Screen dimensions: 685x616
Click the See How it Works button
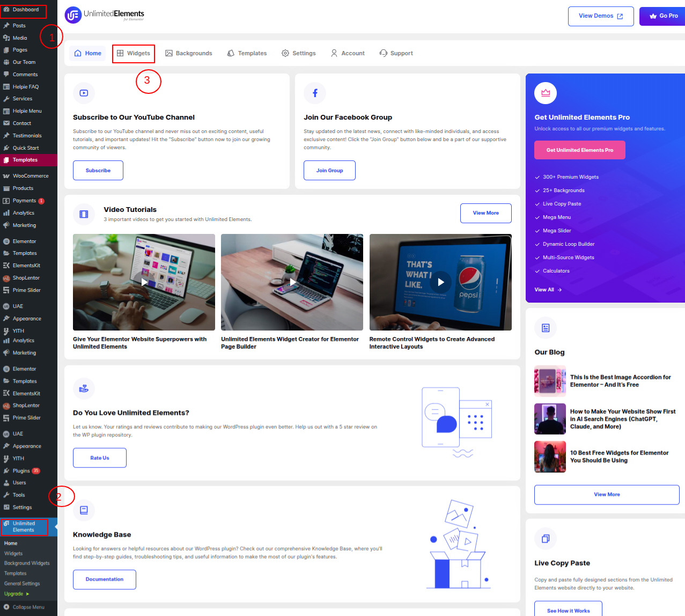click(x=568, y=610)
